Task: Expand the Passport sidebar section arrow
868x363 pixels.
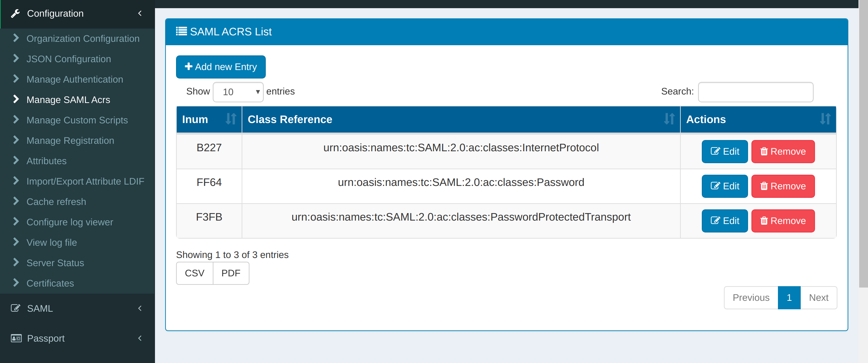Action: (140, 338)
